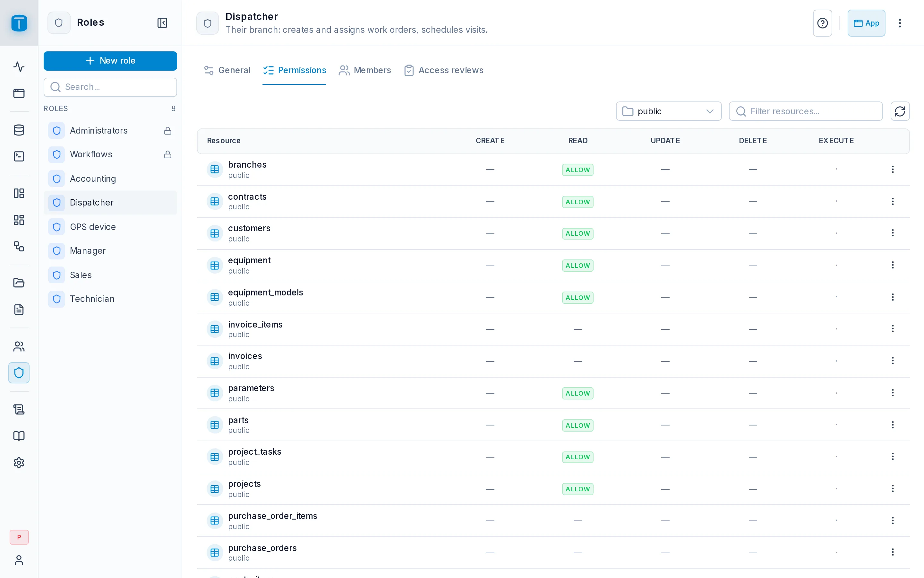The height and width of the screenshot is (578, 924).
Task: Click the project_tasks resource name
Action: [255, 452]
